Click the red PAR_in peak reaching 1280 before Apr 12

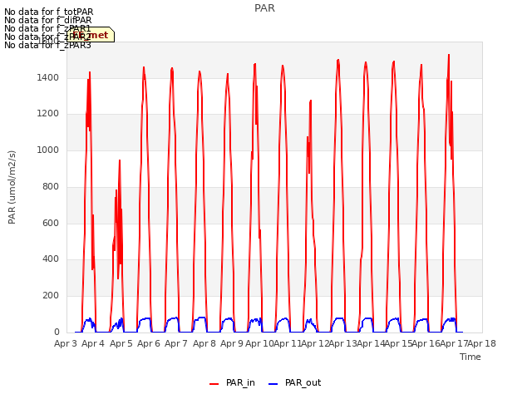310,101
